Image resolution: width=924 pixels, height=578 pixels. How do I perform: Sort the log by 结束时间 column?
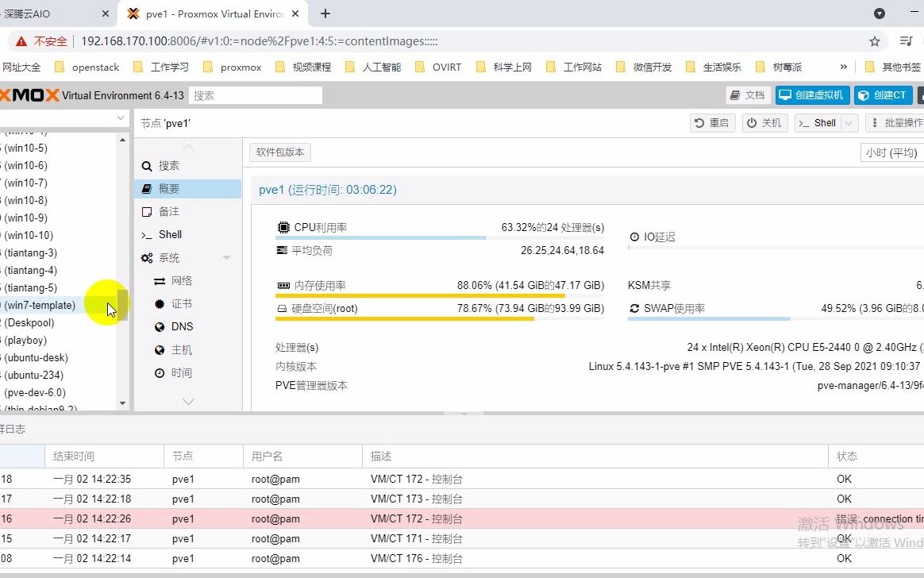click(x=104, y=456)
